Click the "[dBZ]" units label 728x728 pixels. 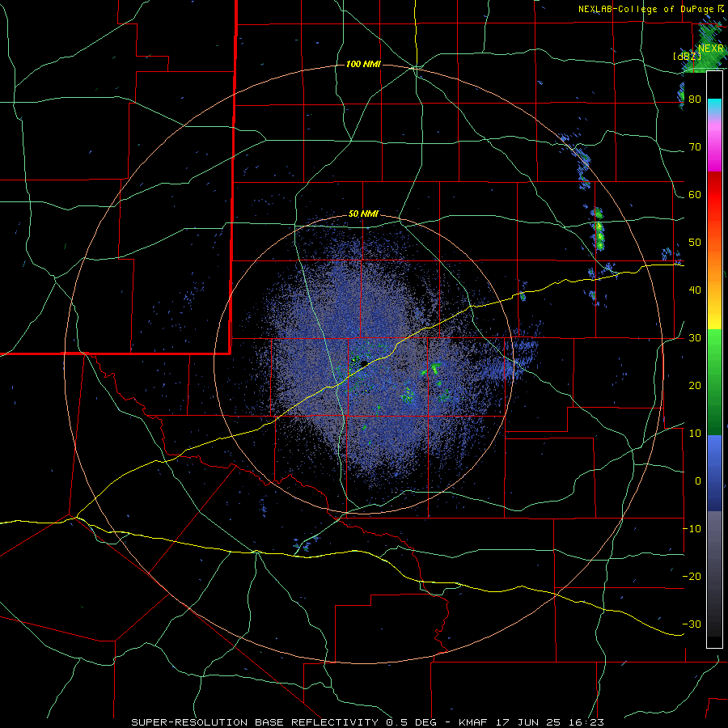click(x=687, y=56)
